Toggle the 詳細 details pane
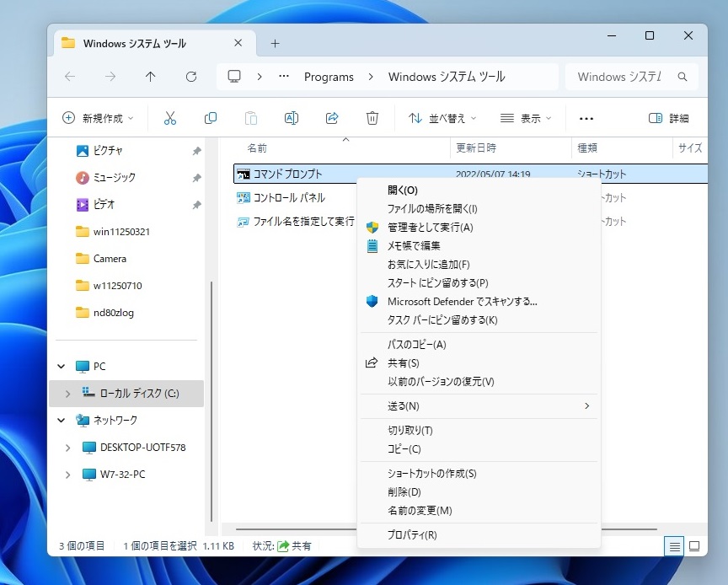 (668, 119)
